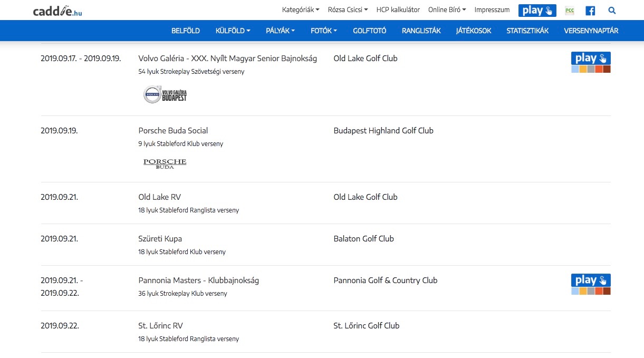The width and height of the screenshot is (644, 358).
Task: Click the 2019.09.21. date of Old Lake RV
Action: (59, 197)
